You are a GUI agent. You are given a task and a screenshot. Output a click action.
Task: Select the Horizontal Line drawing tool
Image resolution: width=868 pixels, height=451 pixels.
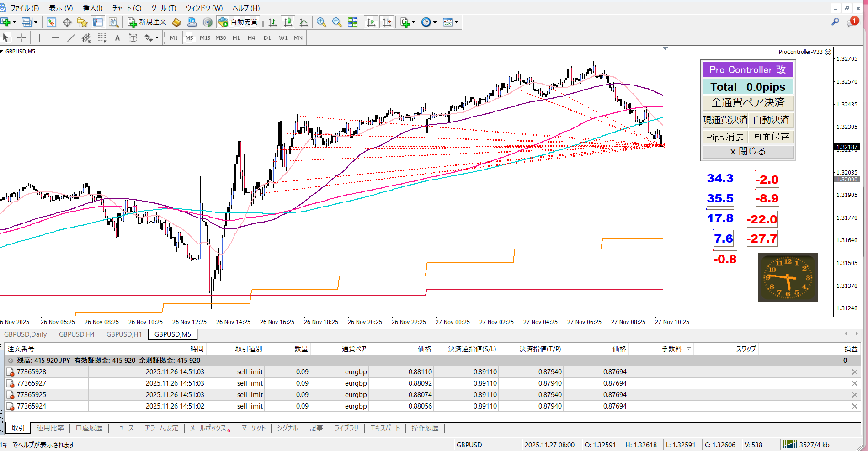pyautogui.click(x=55, y=38)
